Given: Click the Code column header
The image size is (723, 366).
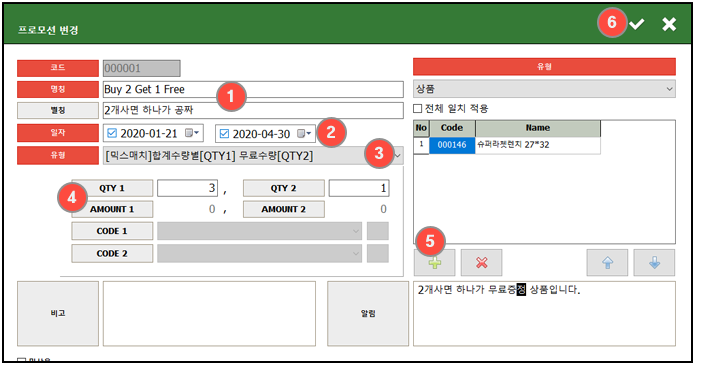Looking at the screenshot, I should pyautogui.click(x=452, y=128).
